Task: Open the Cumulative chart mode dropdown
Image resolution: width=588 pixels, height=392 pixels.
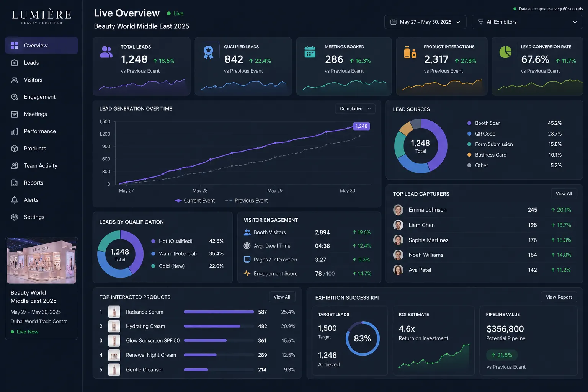Action: click(x=355, y=109)
